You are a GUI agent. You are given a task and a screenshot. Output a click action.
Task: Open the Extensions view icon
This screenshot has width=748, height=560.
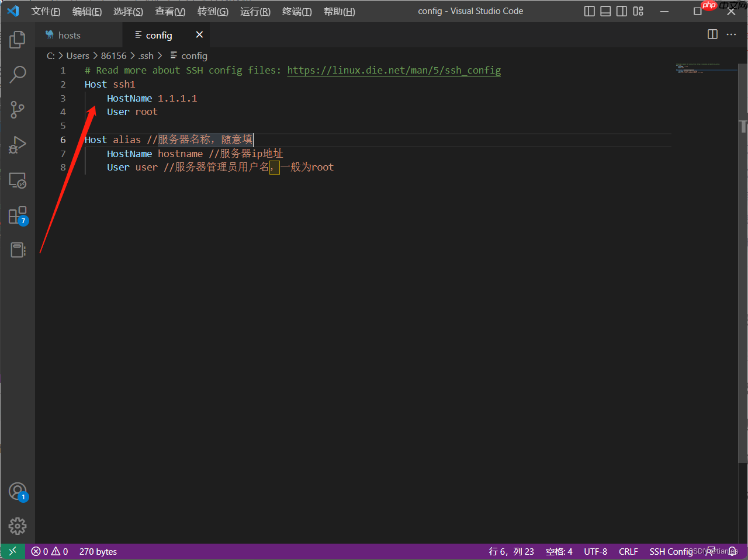click(x=17, y=214)
